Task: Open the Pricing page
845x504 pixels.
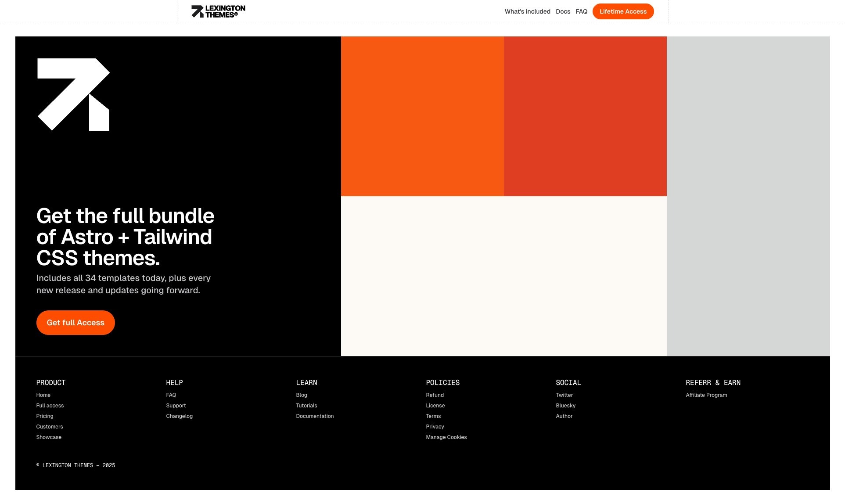Action: click(44, 416)
